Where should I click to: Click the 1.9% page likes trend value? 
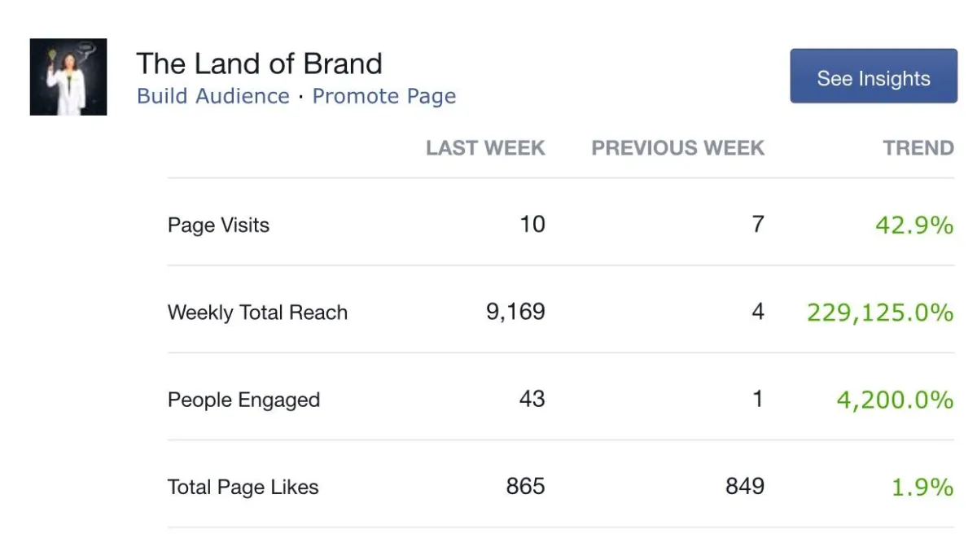point(922,487)
